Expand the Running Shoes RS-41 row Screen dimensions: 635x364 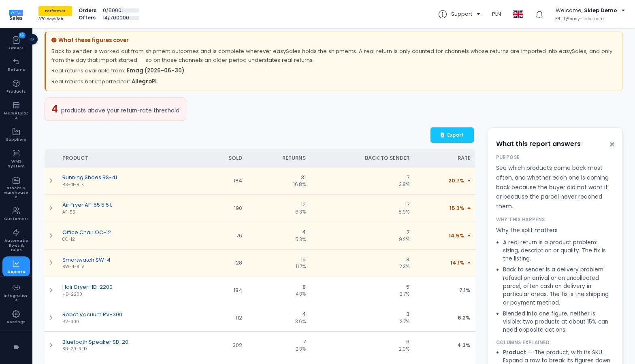(x=51, y=181)
